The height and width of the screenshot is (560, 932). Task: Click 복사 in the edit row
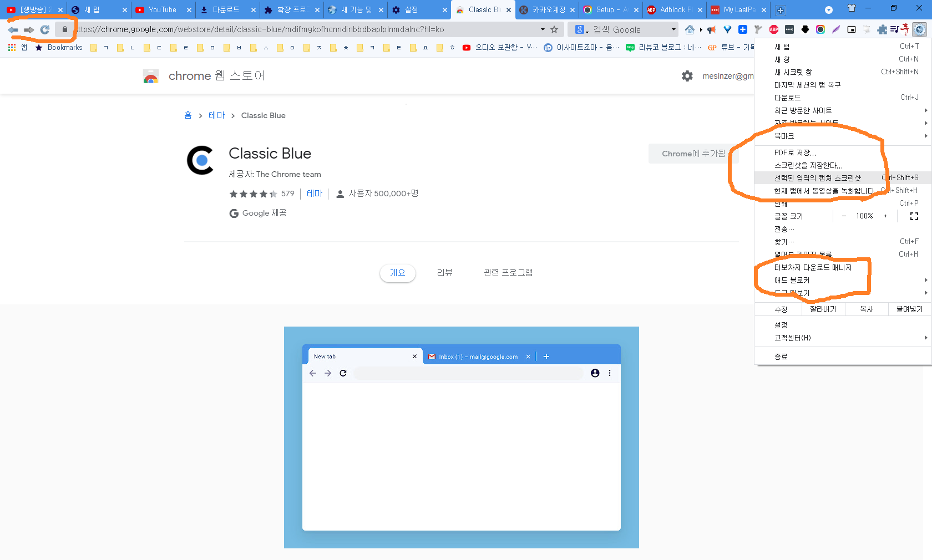pyautogui.click(x=867, y=309)
